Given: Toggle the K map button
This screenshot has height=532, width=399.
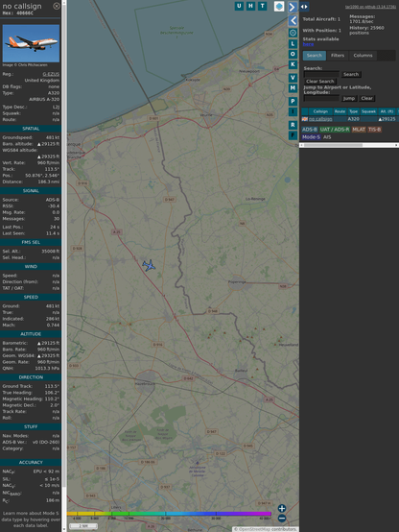Looking at the screenshot, I should 293,64.
